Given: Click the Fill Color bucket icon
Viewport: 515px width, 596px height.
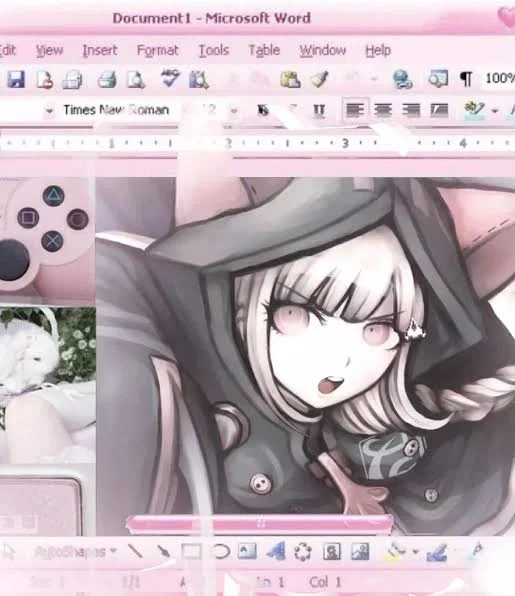Looking at the screenshot, I should (395, 551).
